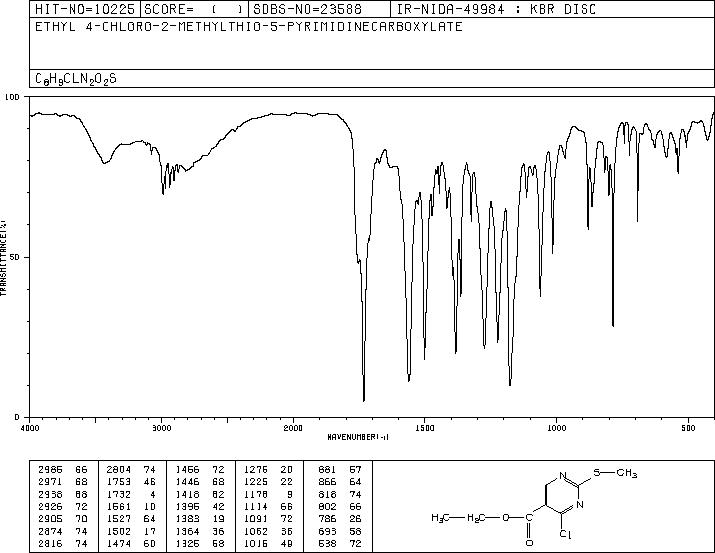Click the 50 transmittance axis label

point(15,257)
